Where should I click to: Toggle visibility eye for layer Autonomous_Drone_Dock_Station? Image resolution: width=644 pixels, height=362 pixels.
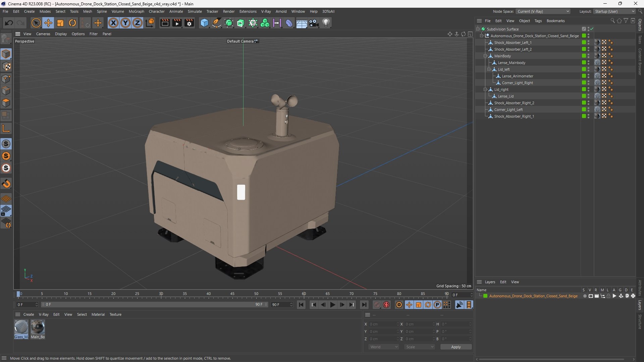[x=591, y=296]
